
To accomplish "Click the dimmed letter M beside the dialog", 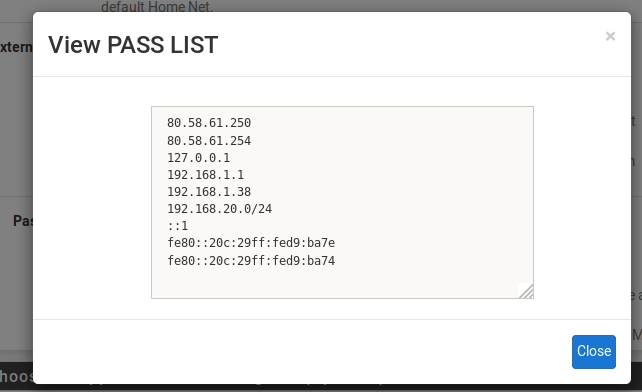I will (637, 335).
